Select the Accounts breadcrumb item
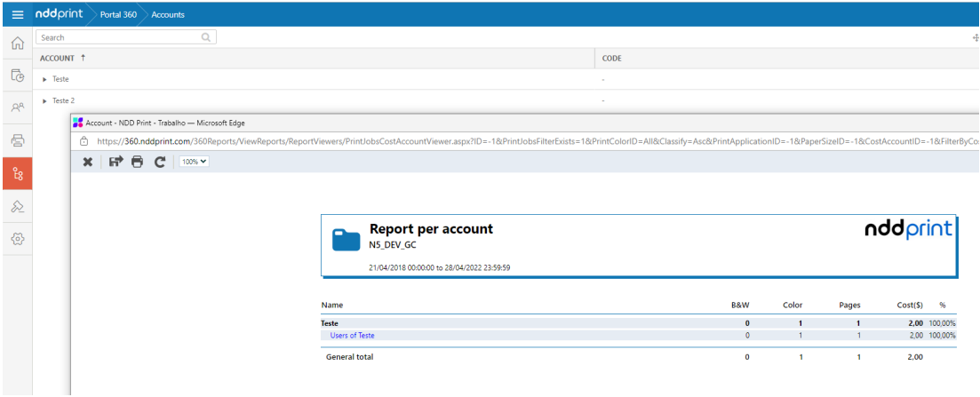This screenshot has height=397, width=980. pos(168,14)
